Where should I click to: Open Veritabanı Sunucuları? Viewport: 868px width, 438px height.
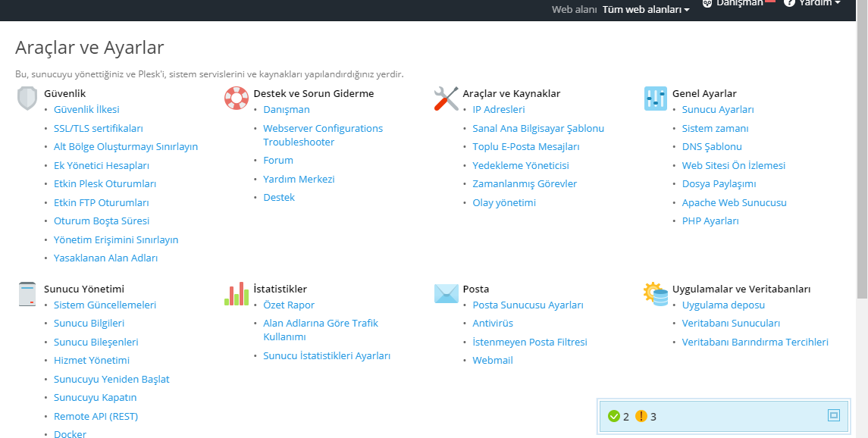(x=731, y=323)
